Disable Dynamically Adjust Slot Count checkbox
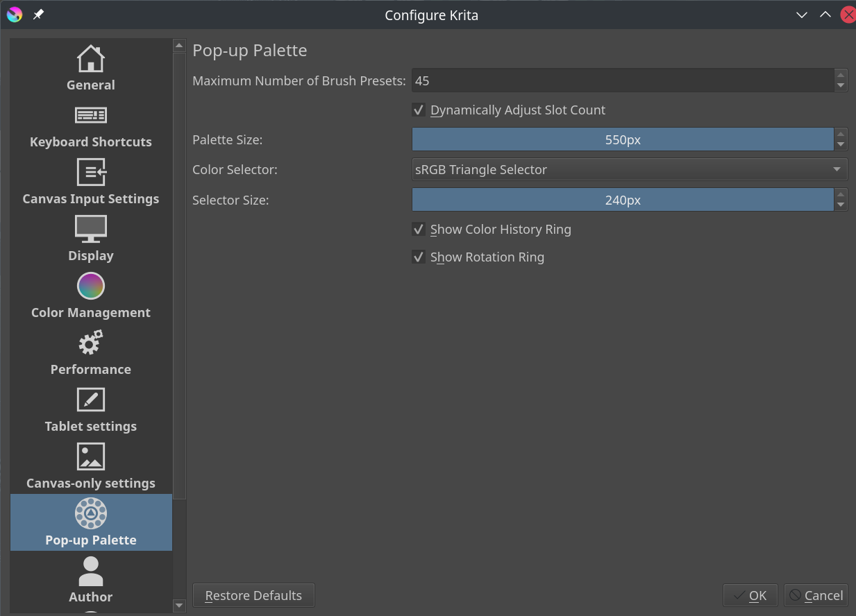The height and width of the screenshot is (616, 856). point(419,110)
